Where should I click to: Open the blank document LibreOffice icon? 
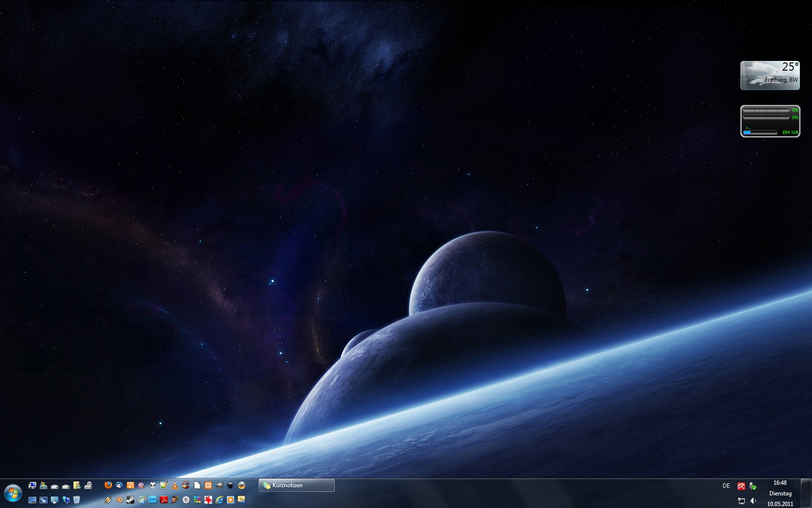tap(197, 485)
